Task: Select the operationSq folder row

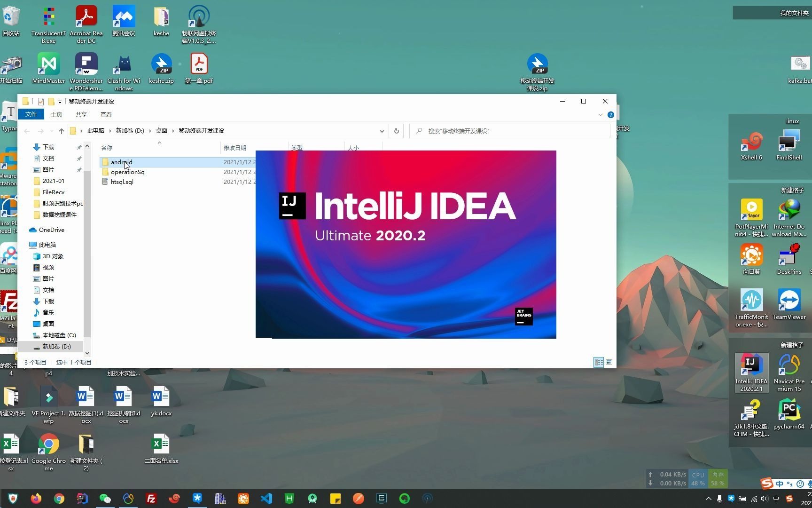Action: [127, 172]
